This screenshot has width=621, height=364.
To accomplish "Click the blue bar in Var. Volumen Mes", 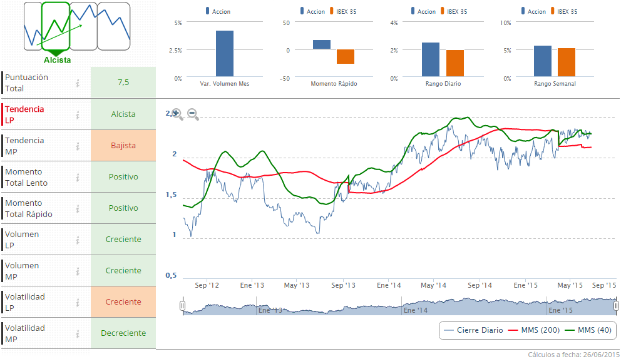I will tap(224, 54).
